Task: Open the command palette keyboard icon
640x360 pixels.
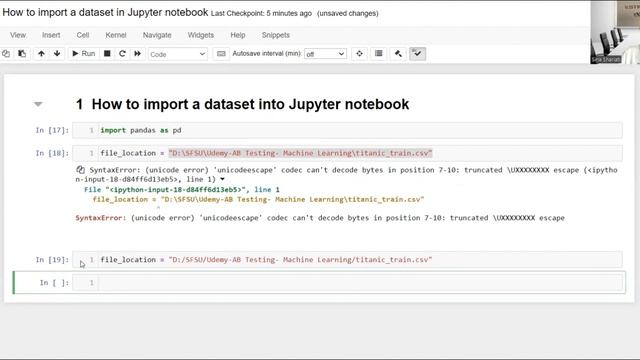Action: click(x=221, y=54)
